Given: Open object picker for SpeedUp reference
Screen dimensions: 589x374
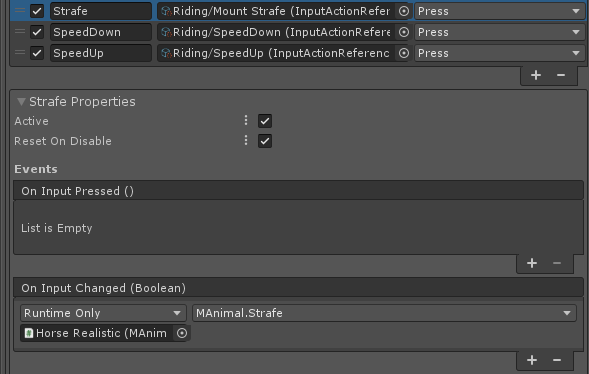Looking at the screenshot, I should (x=403, y=53).
